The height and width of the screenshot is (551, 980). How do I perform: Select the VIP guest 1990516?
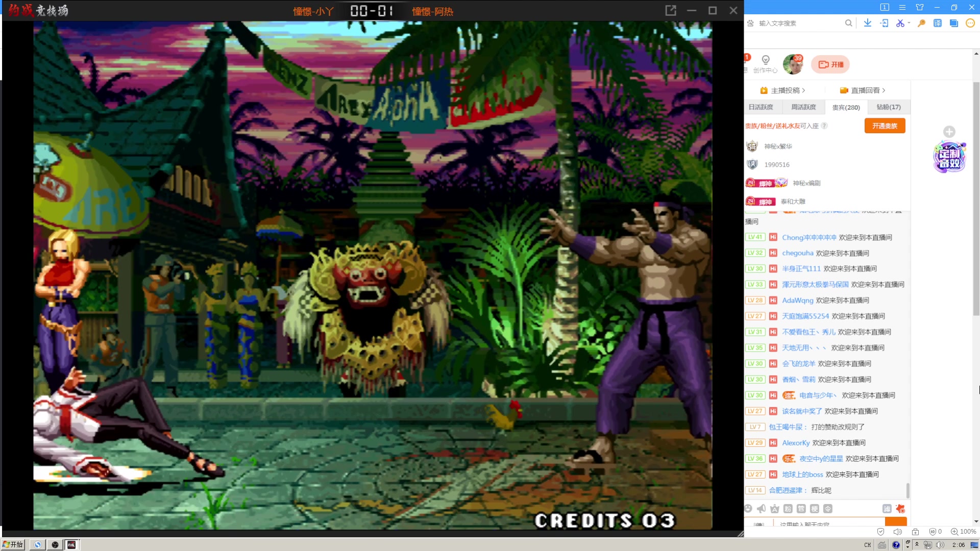776,165
